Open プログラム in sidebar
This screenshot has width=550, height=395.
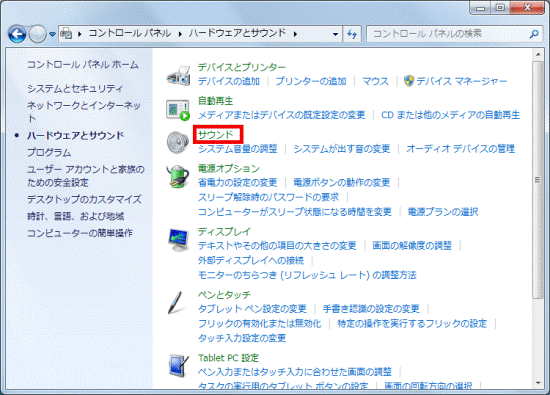(x=49, y=152)
